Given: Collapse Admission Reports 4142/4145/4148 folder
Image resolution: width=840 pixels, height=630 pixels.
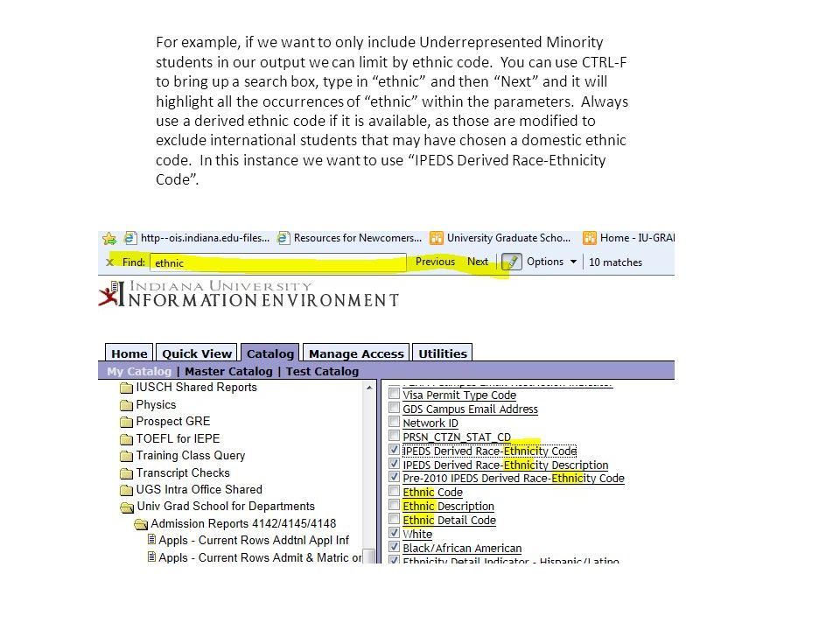Looking at the screenshot, I should coord(235,523).
